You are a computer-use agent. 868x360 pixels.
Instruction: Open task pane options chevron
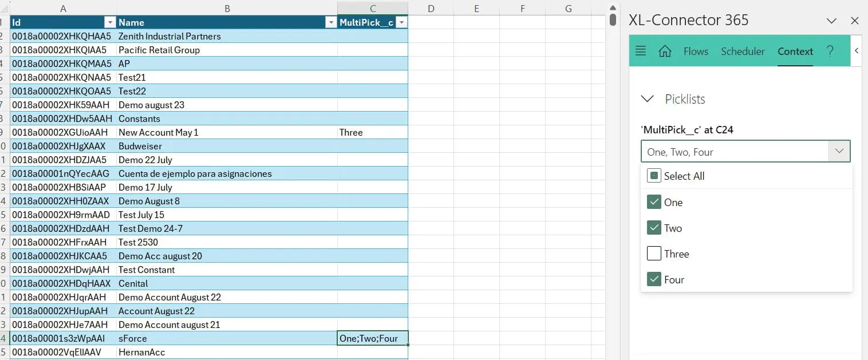click(831, 21)
